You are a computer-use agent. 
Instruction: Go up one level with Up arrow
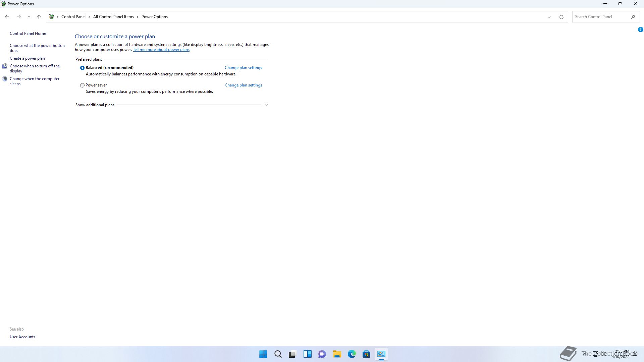(x=39, y=17)
